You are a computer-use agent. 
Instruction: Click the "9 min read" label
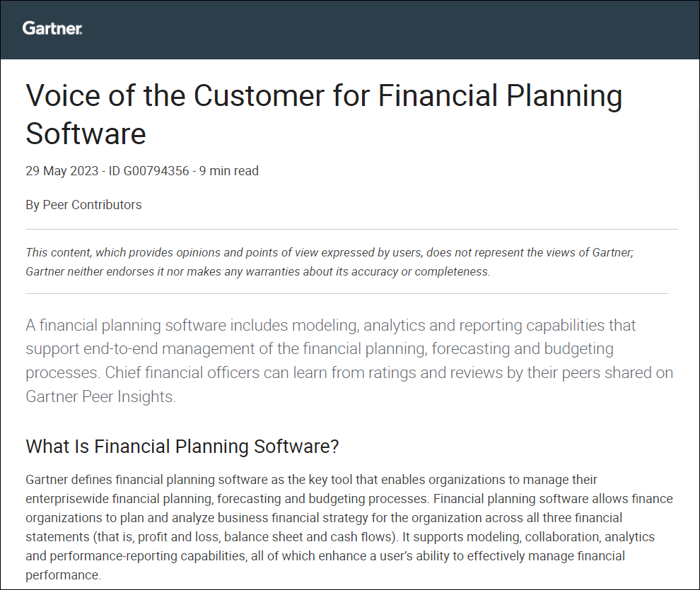[x=229, y=171]
